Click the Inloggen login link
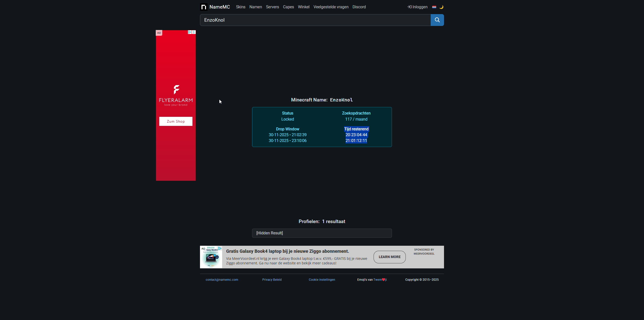Screen dimensions: 644x320 tap(417, 7)
